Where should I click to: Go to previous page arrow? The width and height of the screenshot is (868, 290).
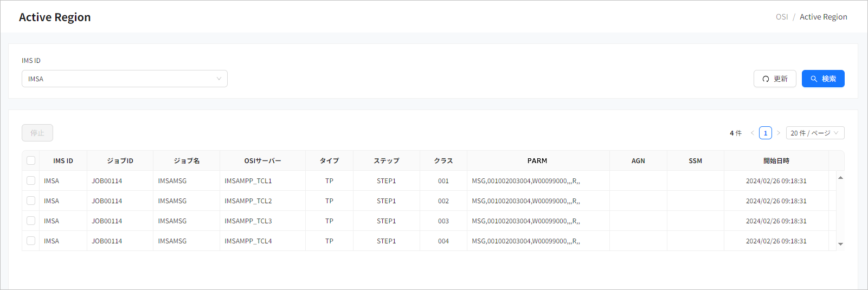click(752, 133)
